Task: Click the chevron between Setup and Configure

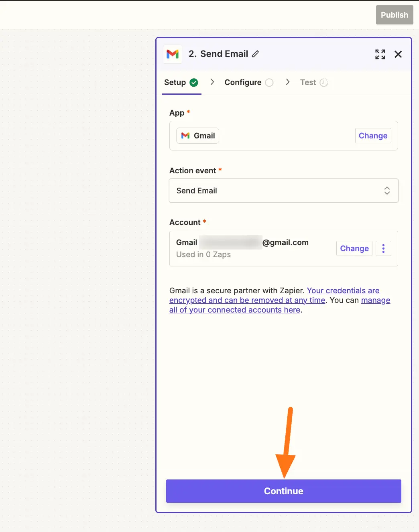Action: tap(212, 82)
